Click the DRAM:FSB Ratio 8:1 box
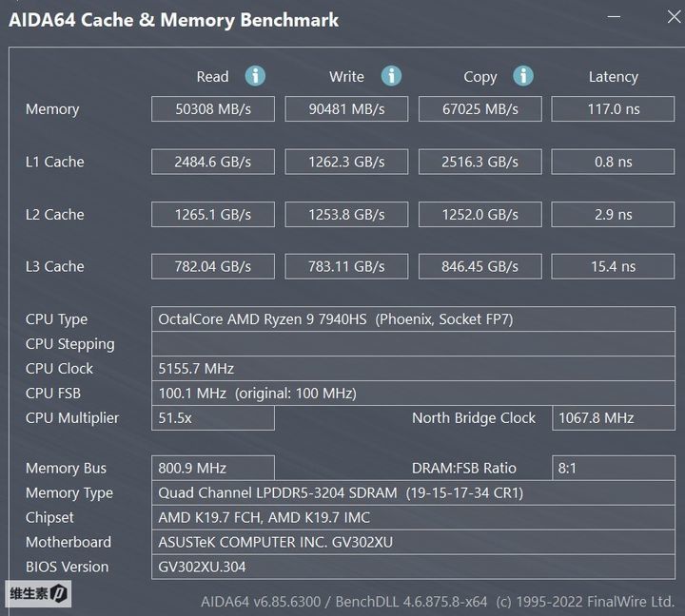 (613, 468)
